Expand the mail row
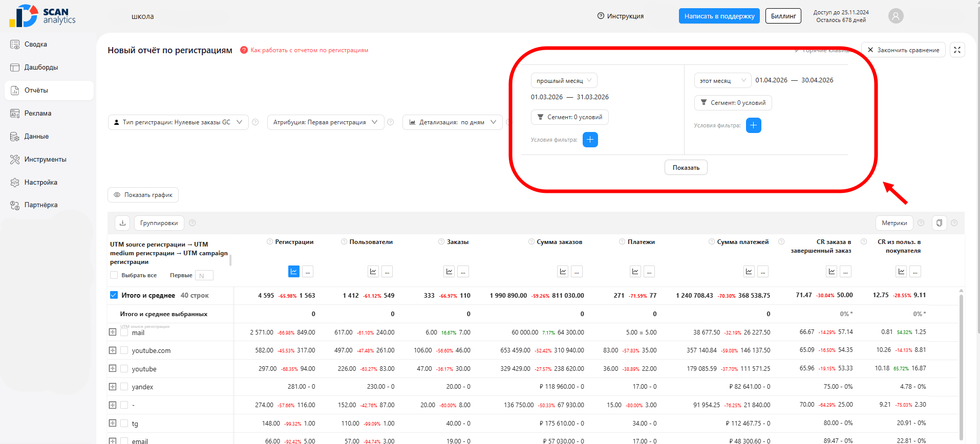Viewport: 980px width, 444px height. pos(113,332)
